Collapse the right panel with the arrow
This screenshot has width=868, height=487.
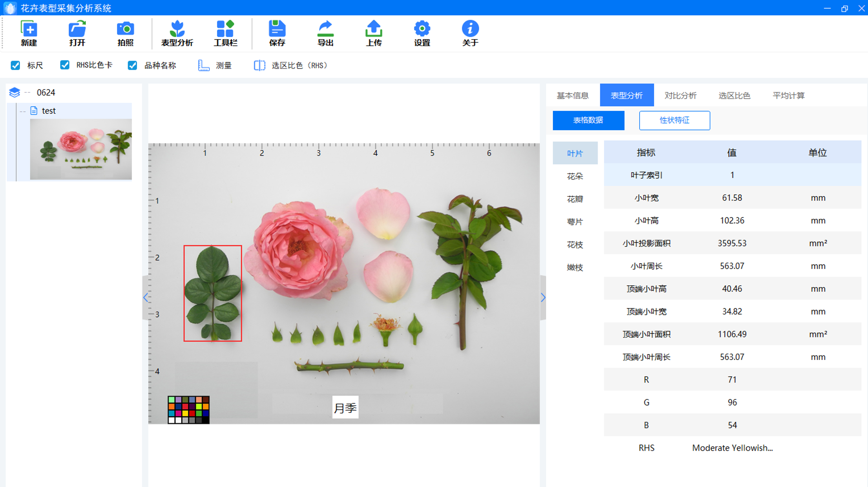point(543,298)
